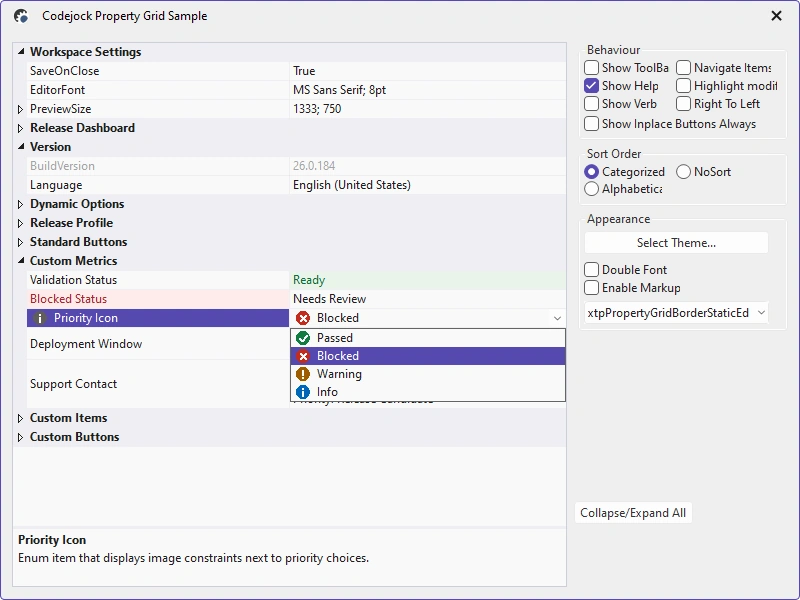Enable Navigate Items checkbox

pyautogui.click(x=684, y=68)
